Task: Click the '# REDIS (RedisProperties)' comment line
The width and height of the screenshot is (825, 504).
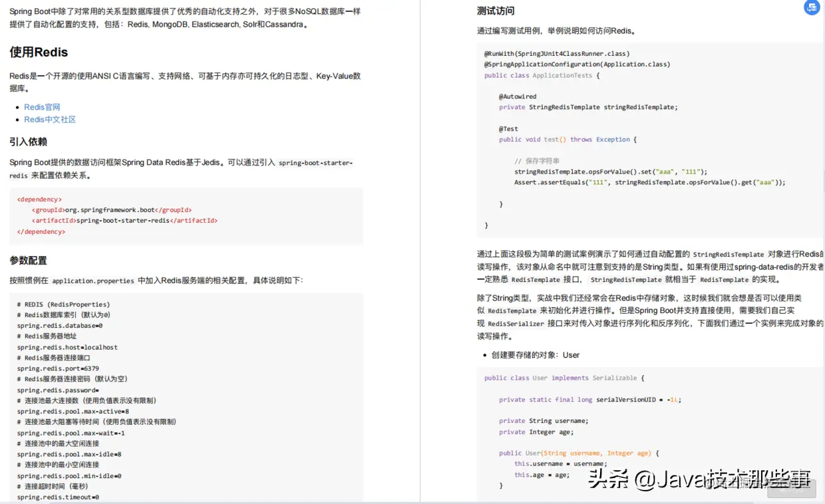Action: click(64, 305)
